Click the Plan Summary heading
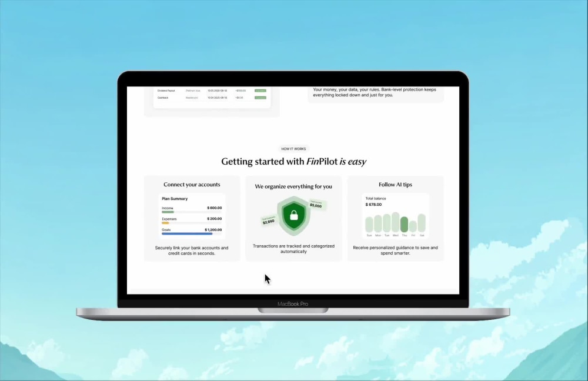 coord(175,199)
